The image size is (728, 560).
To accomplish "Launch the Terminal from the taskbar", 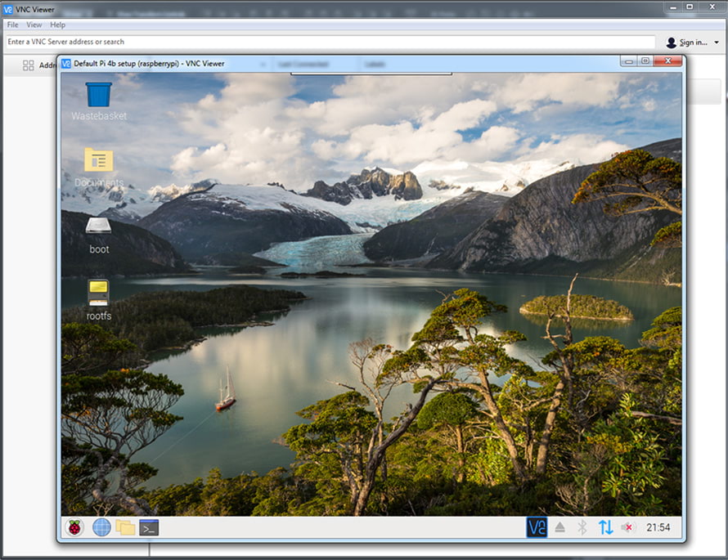I will 149,527.
